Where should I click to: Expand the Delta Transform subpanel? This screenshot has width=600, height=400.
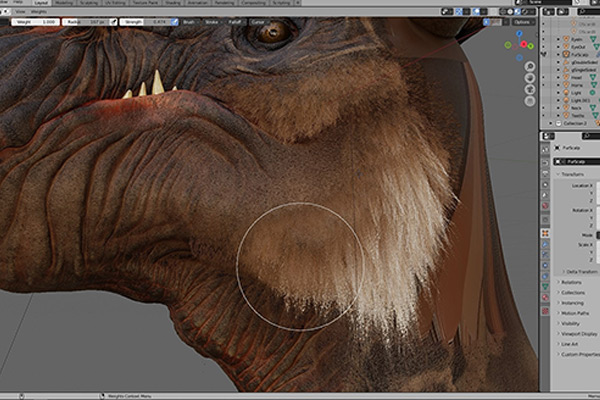[x=580, y=271]
